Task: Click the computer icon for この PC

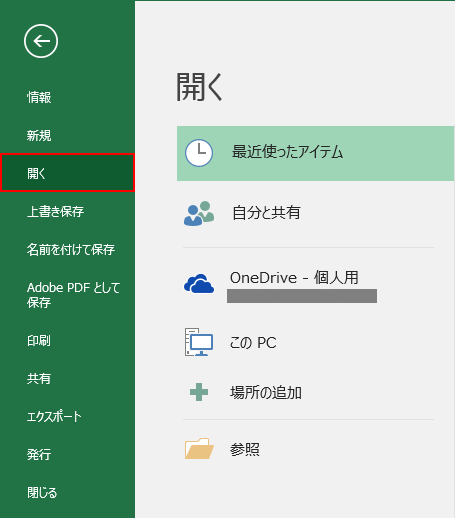Action: tap(199, 342)
